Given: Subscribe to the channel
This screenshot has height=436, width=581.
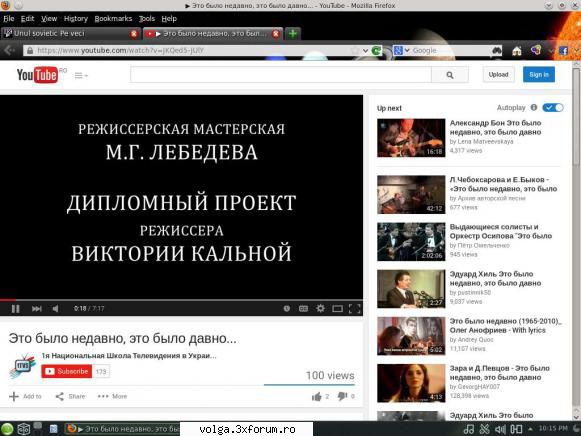Looking at the screenshot, I should [67, 371].
